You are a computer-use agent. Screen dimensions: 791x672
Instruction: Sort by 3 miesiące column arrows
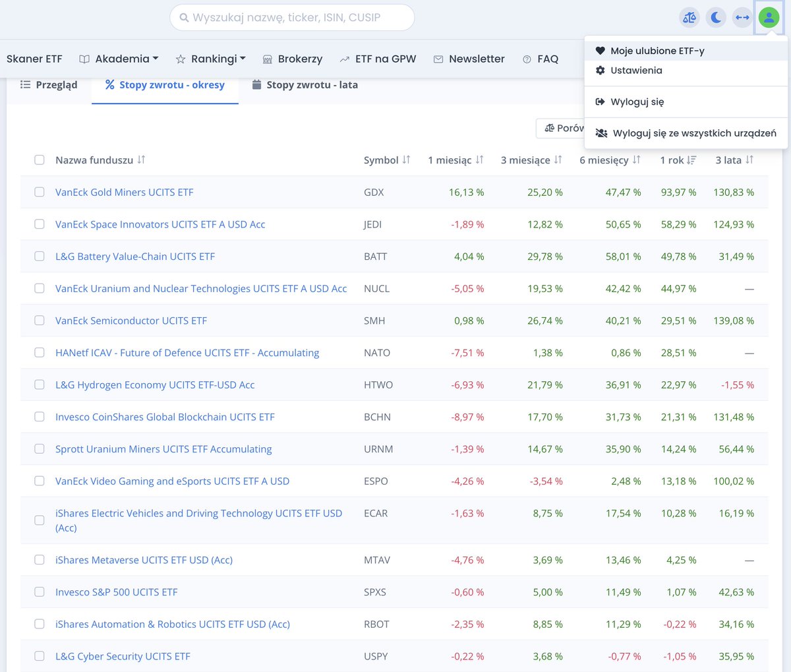(x=558, y=160)
